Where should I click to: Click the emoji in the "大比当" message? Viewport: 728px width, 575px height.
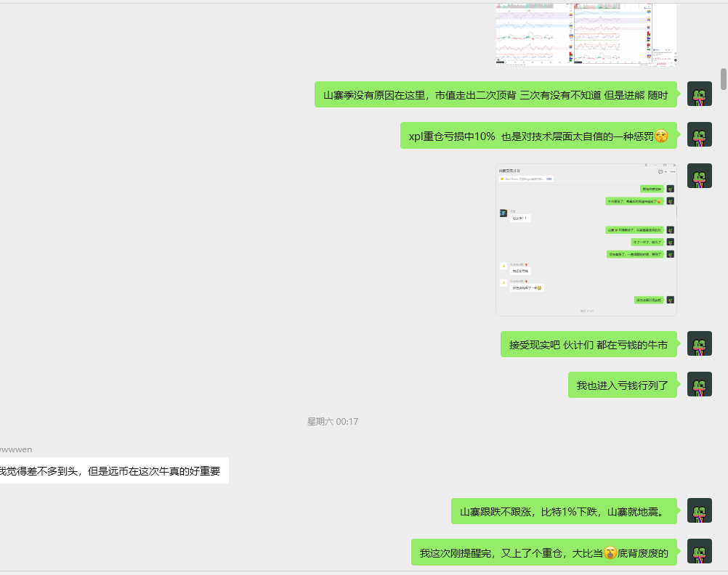point(610,552)
